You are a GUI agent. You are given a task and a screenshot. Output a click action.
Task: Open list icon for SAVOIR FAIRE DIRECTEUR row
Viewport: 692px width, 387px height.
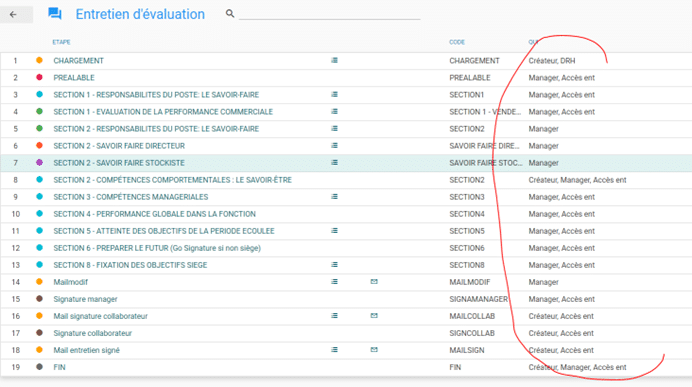(335, 146)
